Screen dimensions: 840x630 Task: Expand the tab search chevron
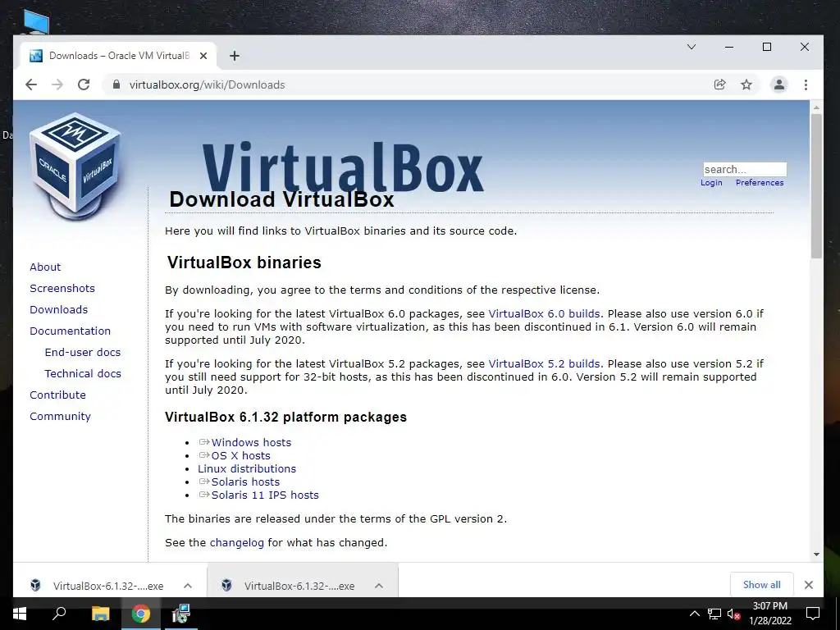pos(692,47)
